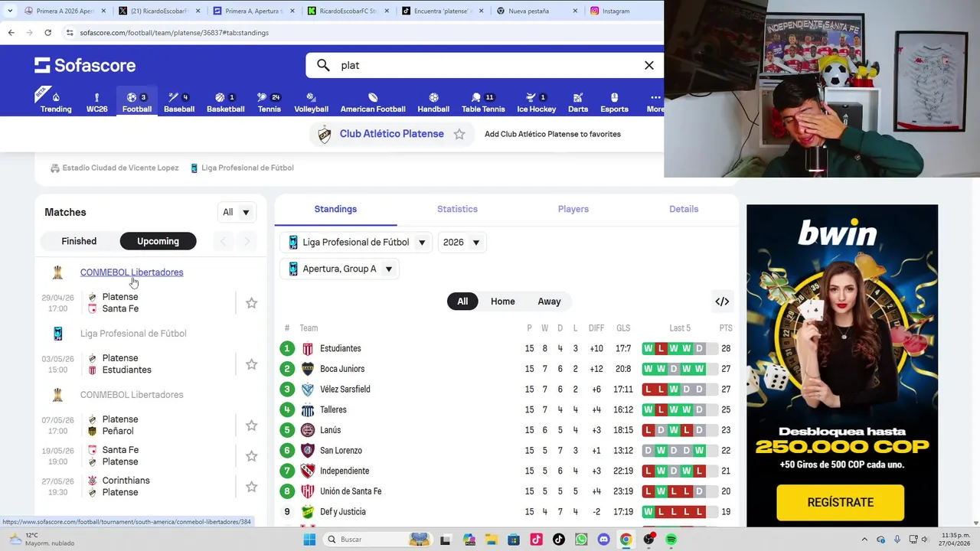Switch to the Statistics tab
The width and height of the screenshot is (980, 551).
pyautogui.click(x=457, y=209)
